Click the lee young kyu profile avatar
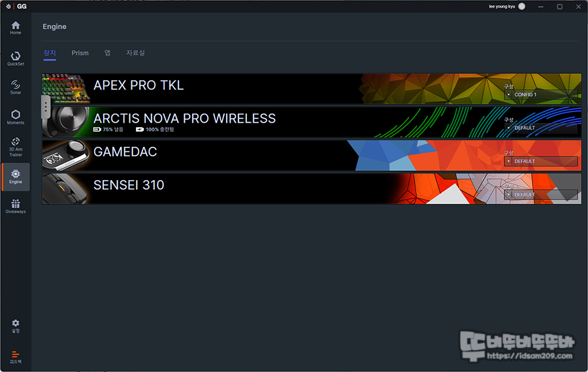 click(521, 7)
